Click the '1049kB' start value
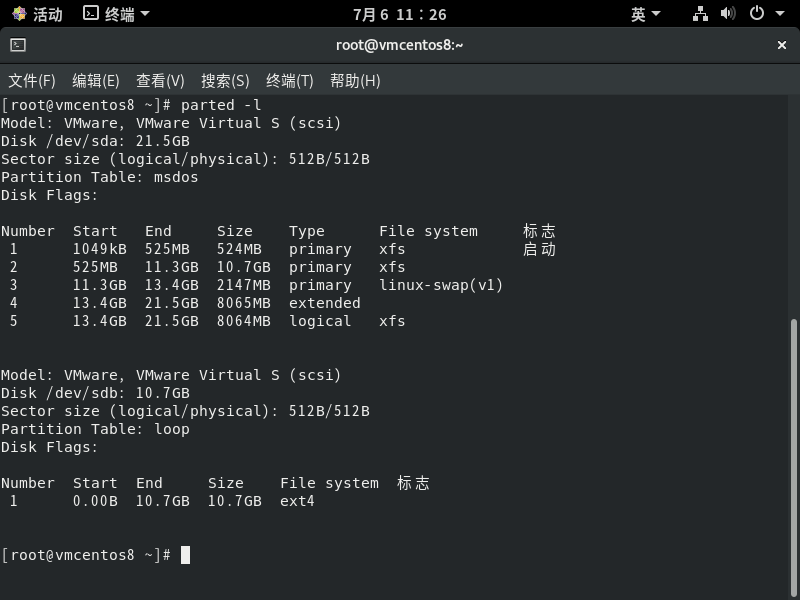This screenshot has height=600, width=800. coord(99,249)
